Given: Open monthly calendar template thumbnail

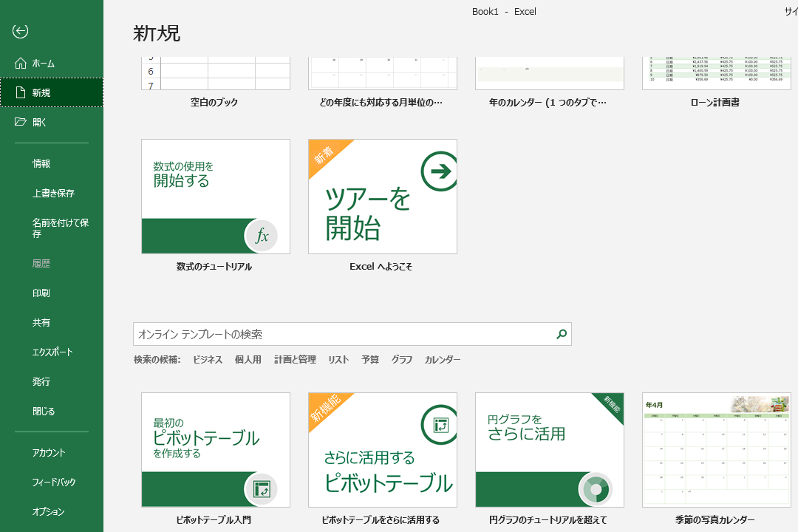Looking at the screenshot, I should click(x=383, y=73).
